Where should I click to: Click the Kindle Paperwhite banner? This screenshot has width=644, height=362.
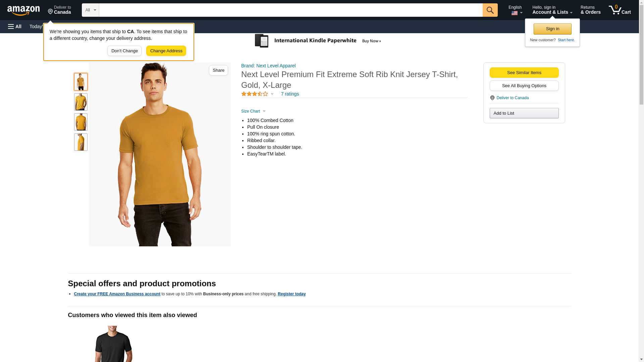tap(318, 41)
